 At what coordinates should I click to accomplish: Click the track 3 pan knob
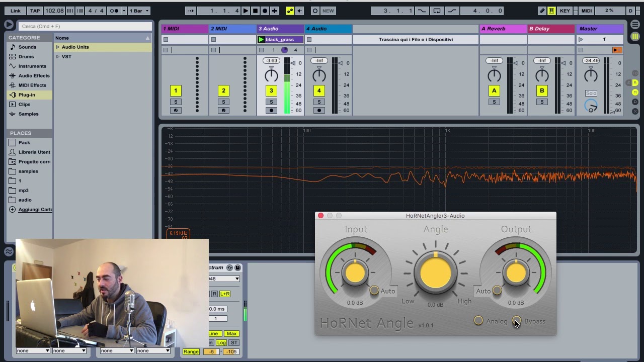coord(271,75)
